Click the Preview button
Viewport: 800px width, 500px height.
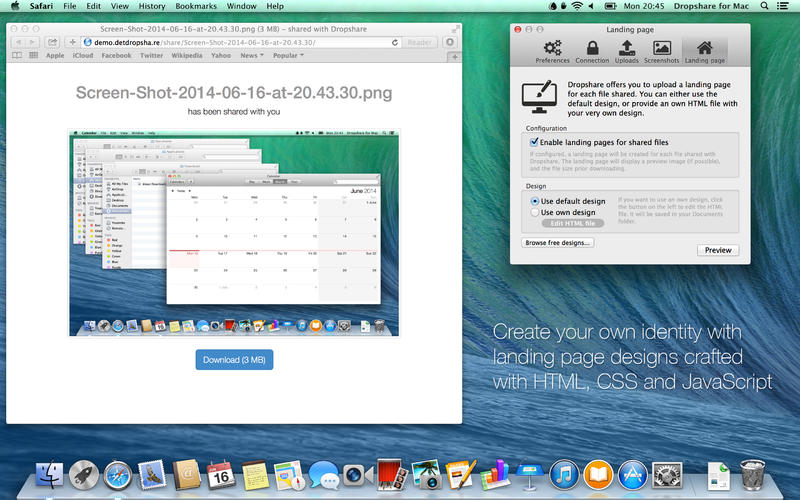tap(718, 250)
